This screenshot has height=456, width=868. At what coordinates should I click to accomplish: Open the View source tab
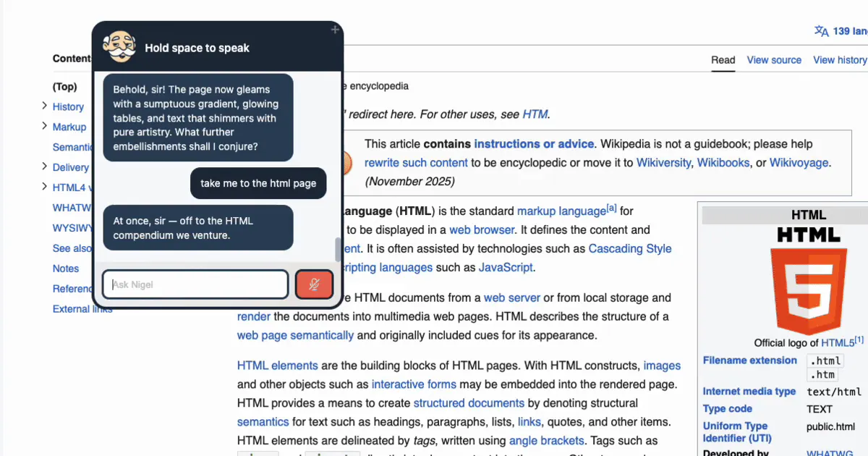[774, 60]
